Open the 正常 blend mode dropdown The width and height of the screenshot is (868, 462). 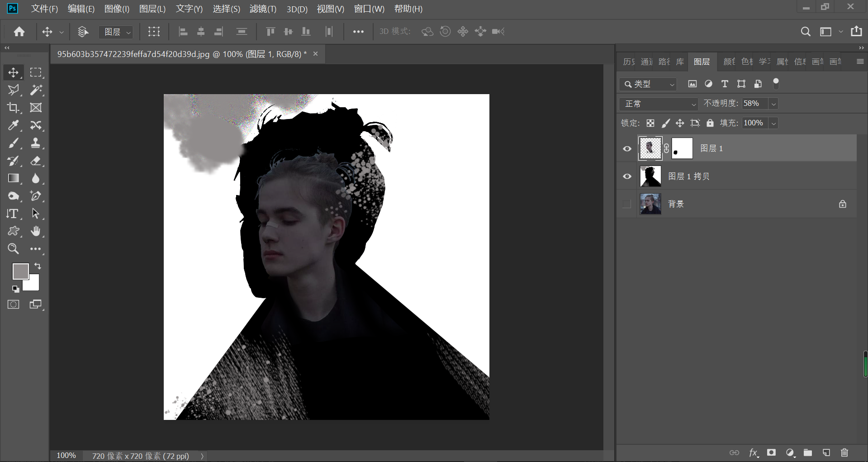[x=659, y=104]
